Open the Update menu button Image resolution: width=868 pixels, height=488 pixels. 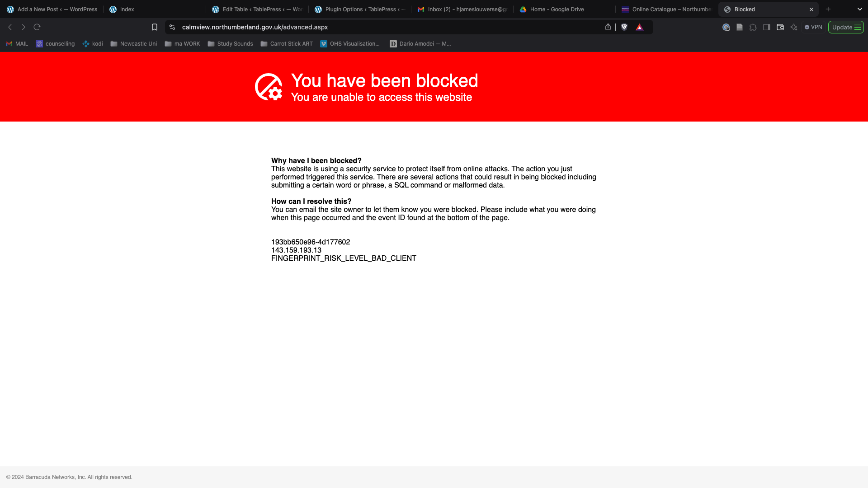point(846,27)
